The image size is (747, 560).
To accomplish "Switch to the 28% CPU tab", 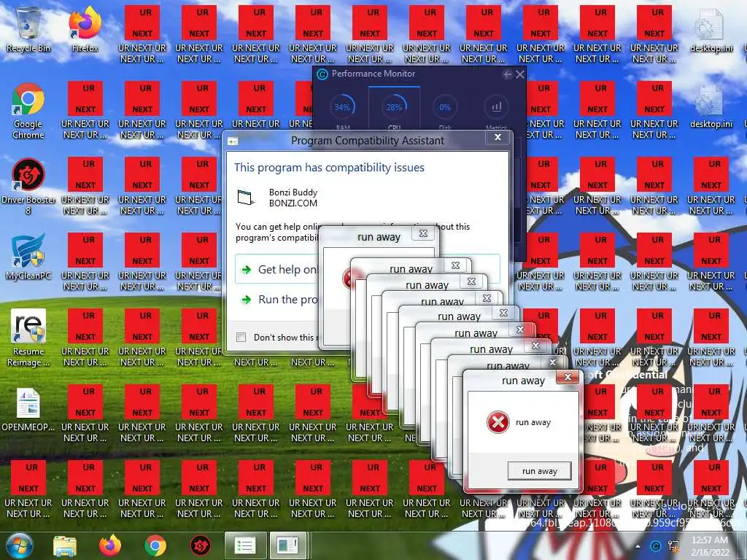I will coord(394,107).
